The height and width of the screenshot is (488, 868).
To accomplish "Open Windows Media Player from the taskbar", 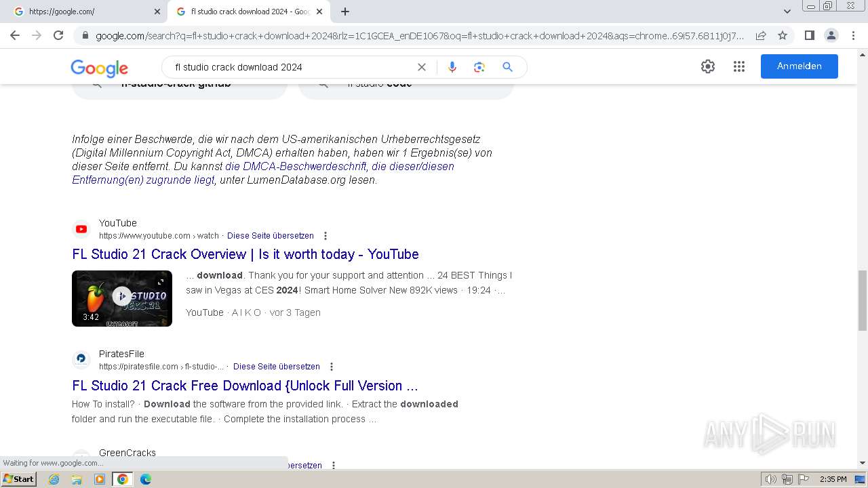I will [100, 479].
